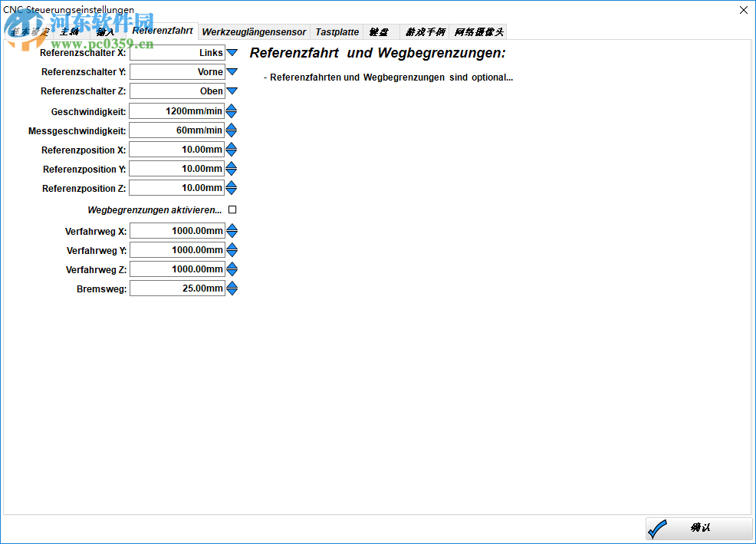The width and height of the screenshot is (756, 544).
Task: Increase Bremsweg with the up arrow
Action: 232,285
